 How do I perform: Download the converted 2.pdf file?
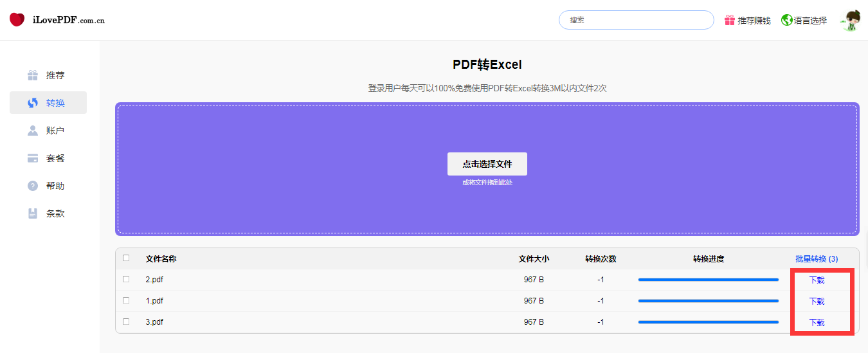pyautogui.click(x=817, y=280)
